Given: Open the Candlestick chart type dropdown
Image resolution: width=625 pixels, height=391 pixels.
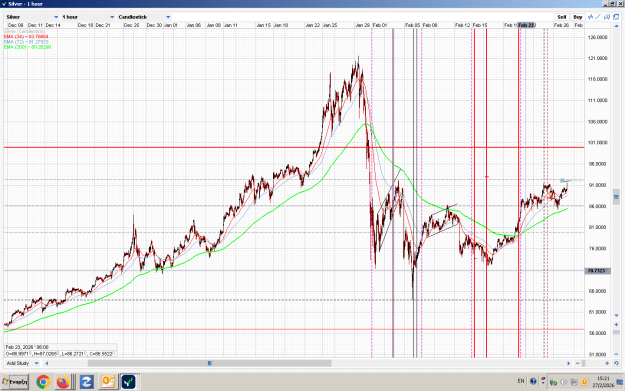Looking at the screenshot, I should [x=144, y=17].
